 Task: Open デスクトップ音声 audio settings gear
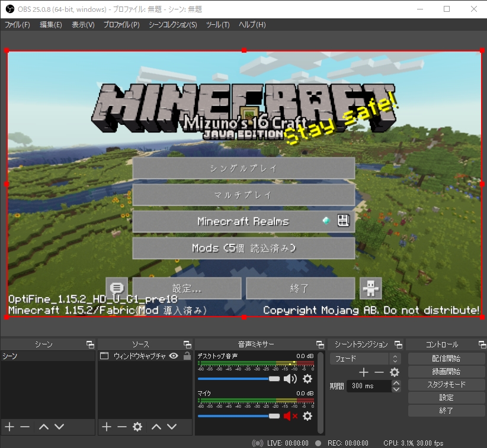[307, 379]
